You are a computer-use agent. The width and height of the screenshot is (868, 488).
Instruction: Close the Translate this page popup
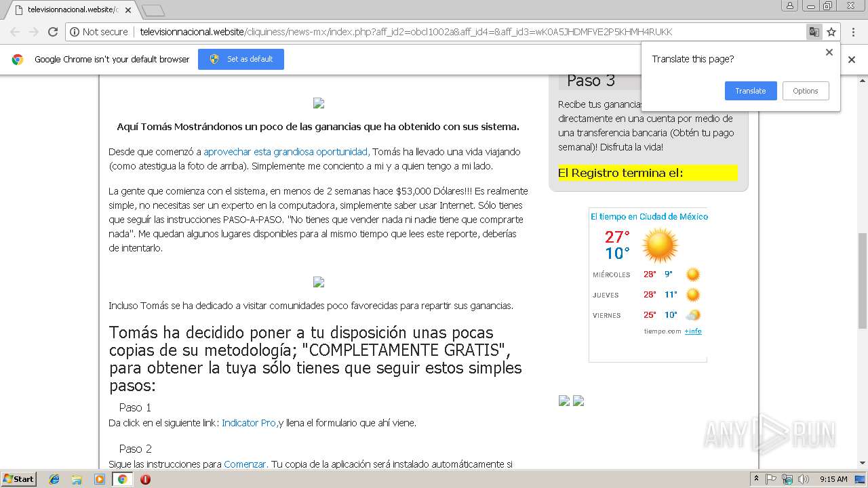[x=829, y=52]
